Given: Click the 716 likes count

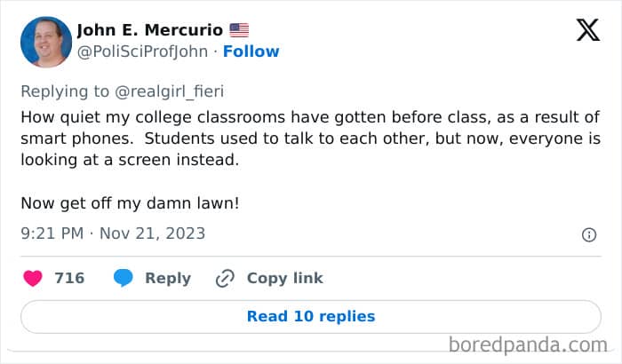Looking at the screenshot, I should [x=69, y=278].
